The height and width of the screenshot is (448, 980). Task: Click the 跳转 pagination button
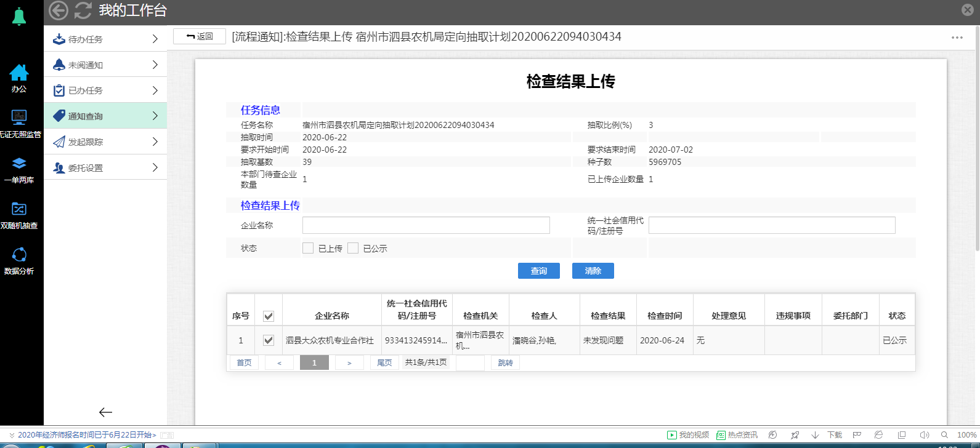506,362
